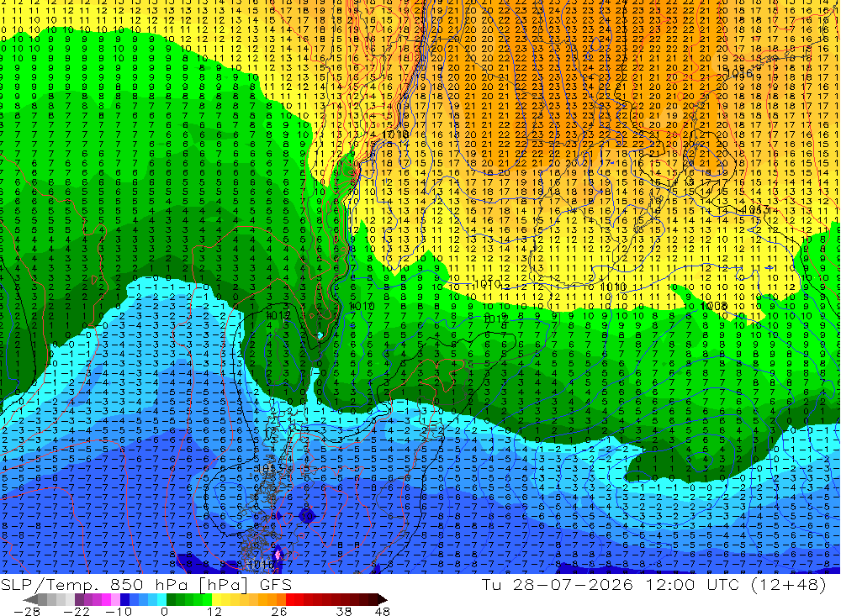Click the "38" label on the color scale

tap(344, 611)
